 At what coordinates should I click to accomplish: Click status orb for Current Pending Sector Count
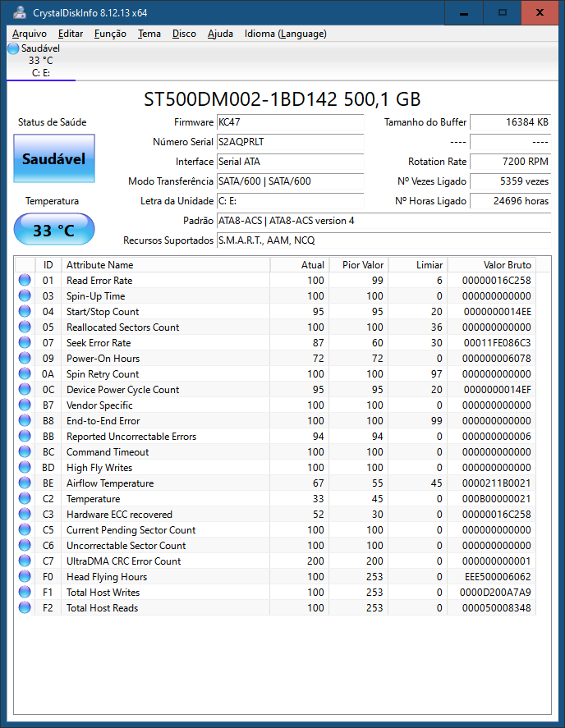[25, 529]
